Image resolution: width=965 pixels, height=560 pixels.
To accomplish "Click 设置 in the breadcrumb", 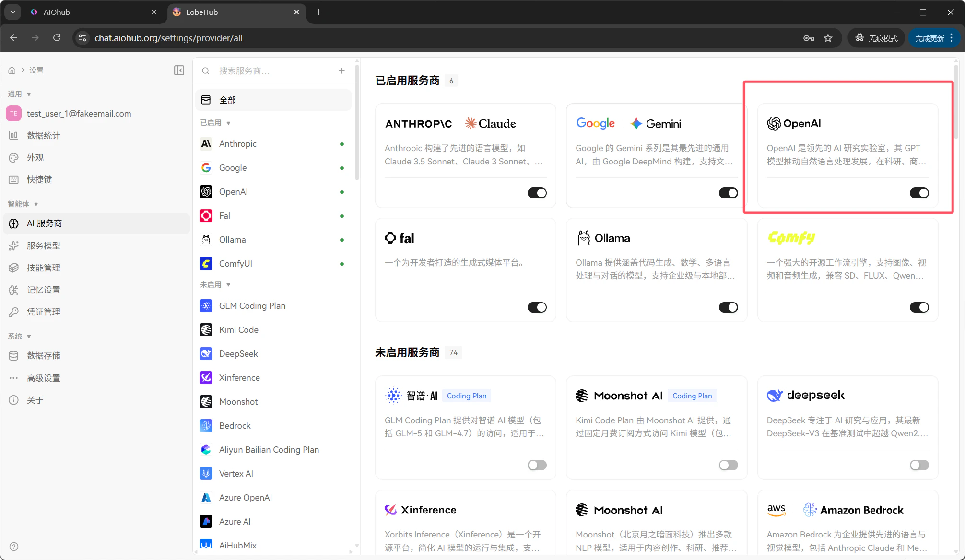I will point(36,70).
